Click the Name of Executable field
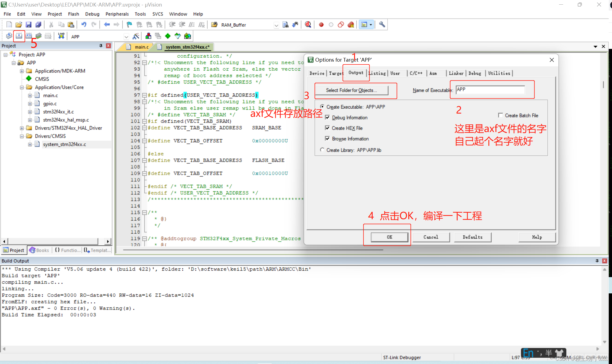The image size is (612, 364). coord(490,90)
